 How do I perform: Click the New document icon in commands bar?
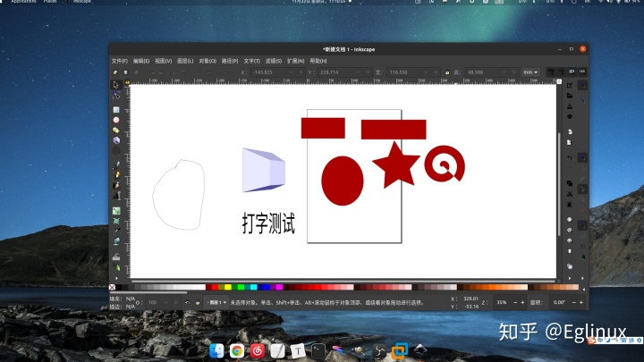[x=570, y=86]
